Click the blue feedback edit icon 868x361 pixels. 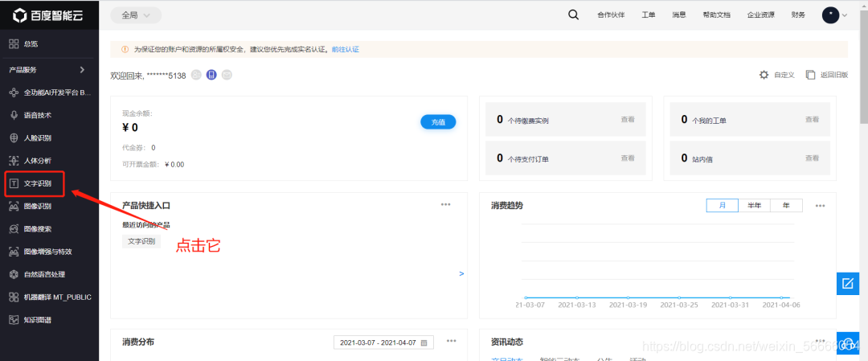click(848, 284)
